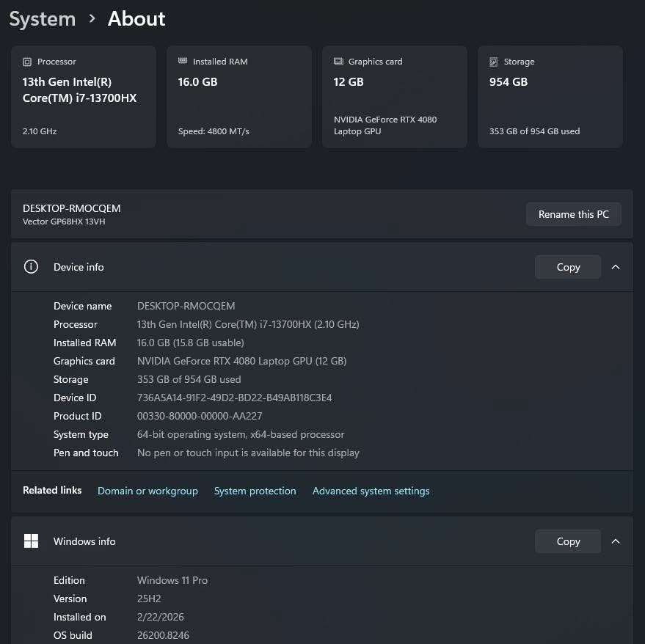This screenshot has width=645, height=644.
Task: Go back to System in breadcrumb
Action: click(43, 19)
